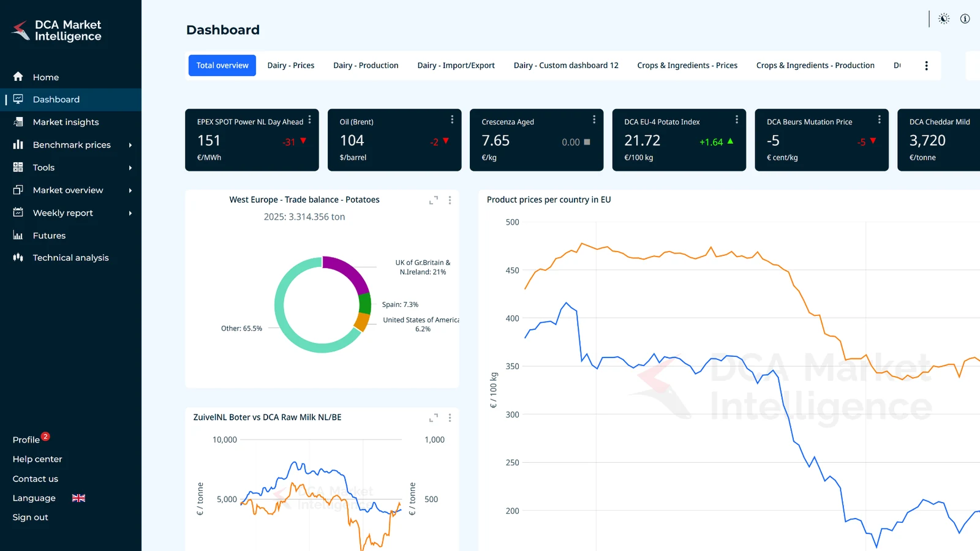Switch to the Dairy - Prices tab
Viewport: 980px width, 551px height.
coord(291,66)
